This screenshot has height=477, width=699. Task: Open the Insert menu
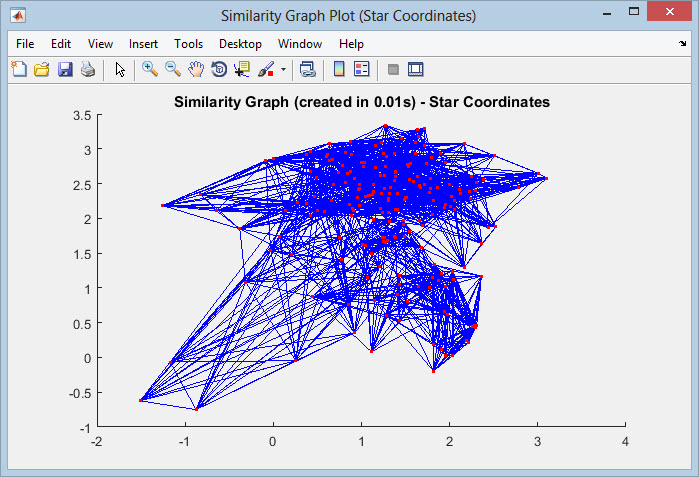tap(143, 44)
